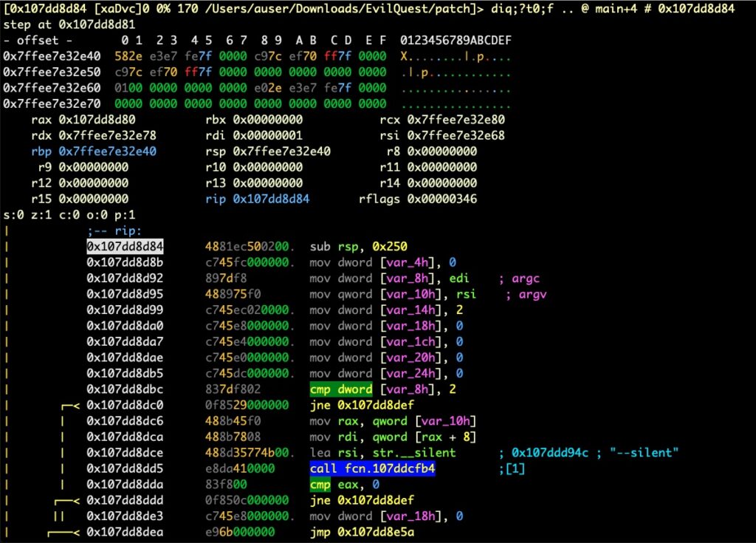This screenshot has height=543, width=756.
Task: Click the rflags value 0x00000346
Action: tap(441, 199)
